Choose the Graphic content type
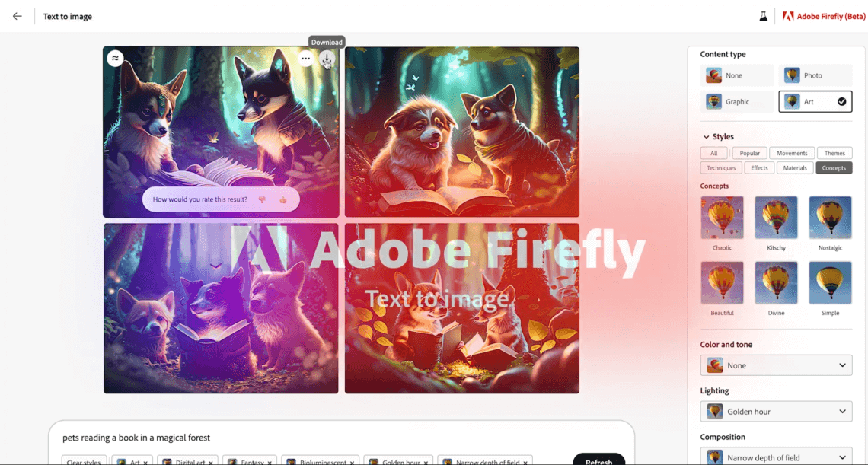 pos(736,101)
